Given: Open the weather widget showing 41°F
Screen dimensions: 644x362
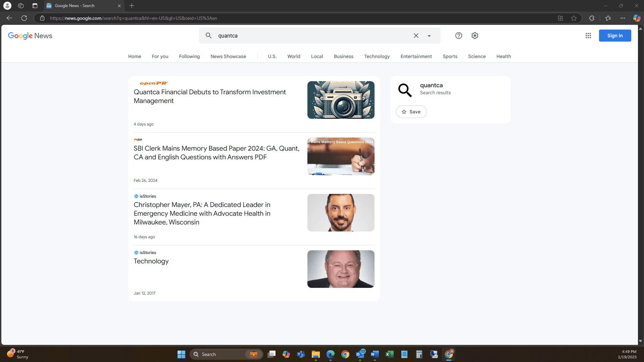Looking at the screenshot, I should point(18,354).
